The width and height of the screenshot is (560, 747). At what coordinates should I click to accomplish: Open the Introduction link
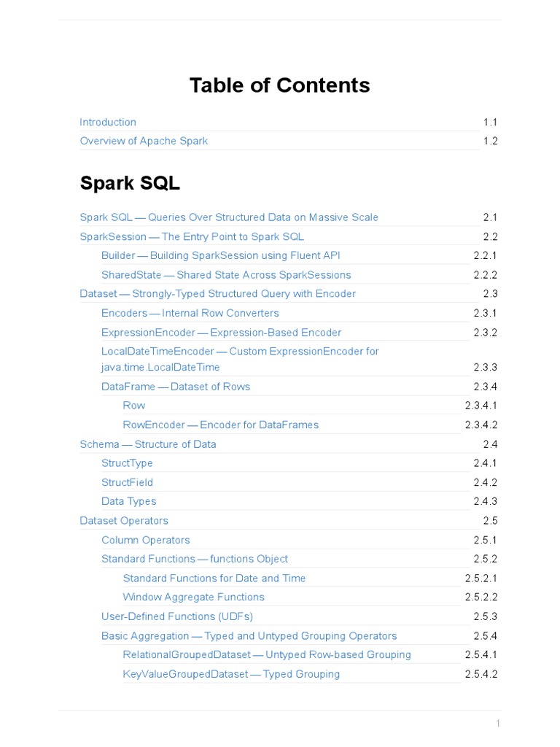tap(108, 122)
